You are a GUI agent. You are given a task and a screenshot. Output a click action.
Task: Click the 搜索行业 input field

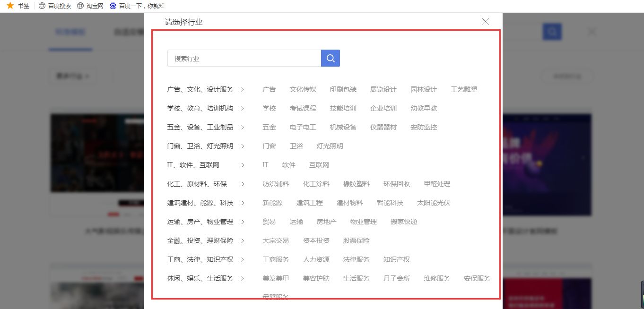[x=244, y=58]
